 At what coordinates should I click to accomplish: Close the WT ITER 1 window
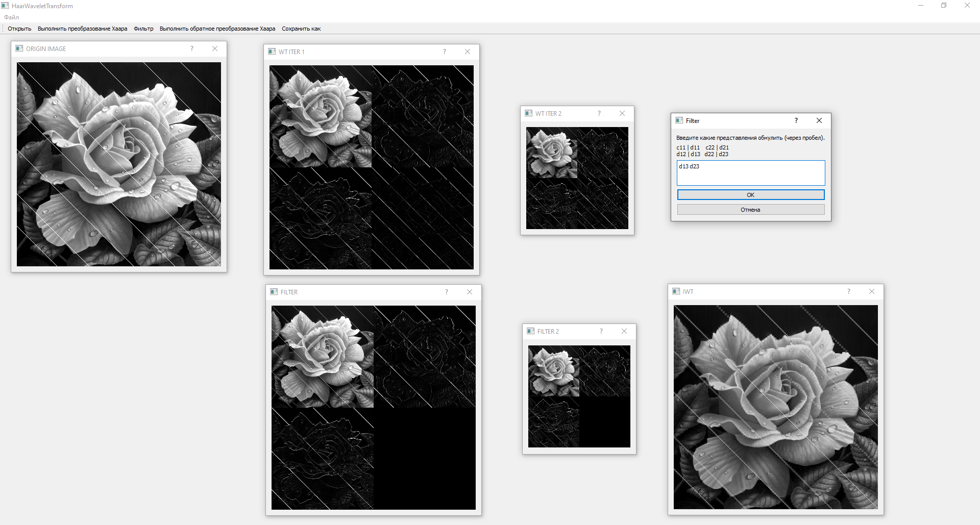(x=468, y=52)
